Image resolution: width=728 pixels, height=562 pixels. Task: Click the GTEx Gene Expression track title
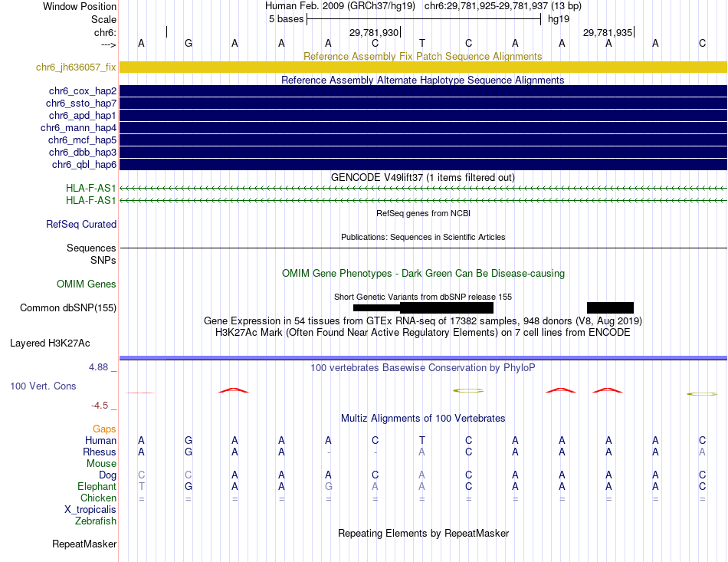click(x=423, y=321)
